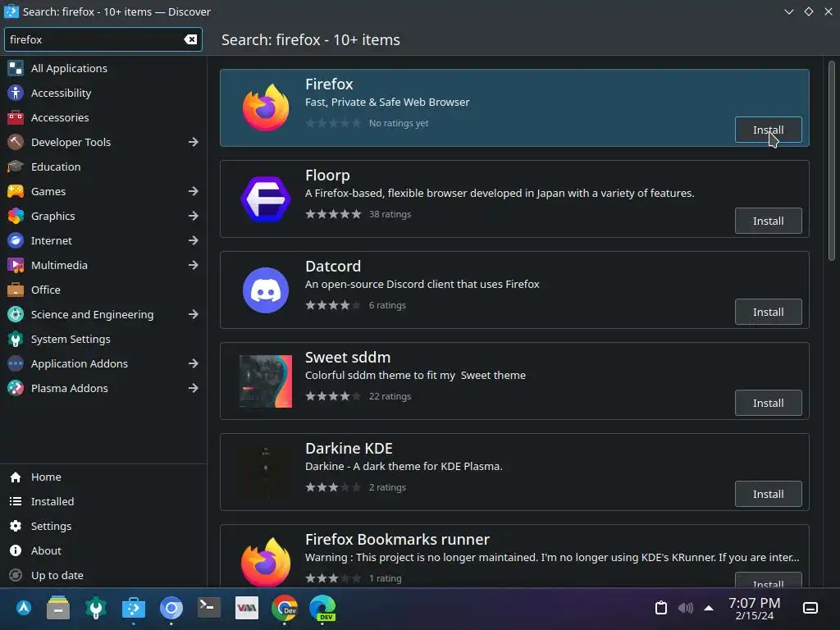Select the Accessibility category
Image resolution: width=840 pixels, height=630 pixels.
pos(103,93)
